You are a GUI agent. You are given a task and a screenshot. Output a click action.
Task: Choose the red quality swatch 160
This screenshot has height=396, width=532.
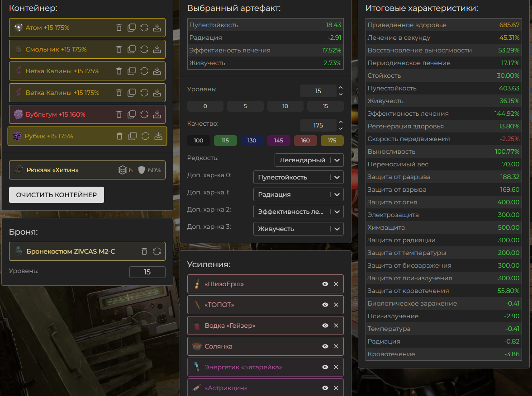click(x=305, y=140)
